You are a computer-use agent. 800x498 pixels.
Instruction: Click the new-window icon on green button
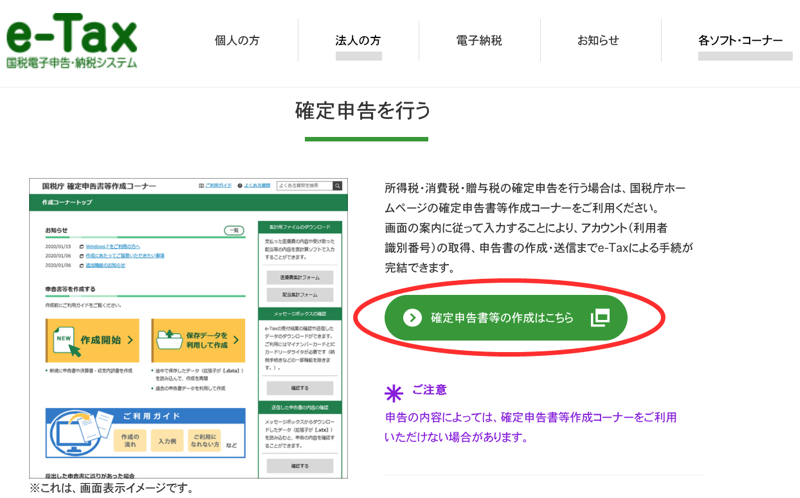(x=600, y=317)
